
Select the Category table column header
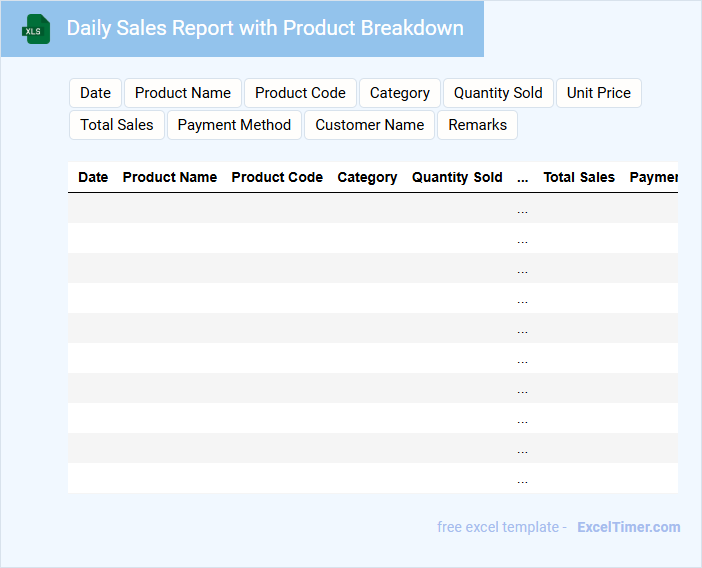(x=367, y=177)
